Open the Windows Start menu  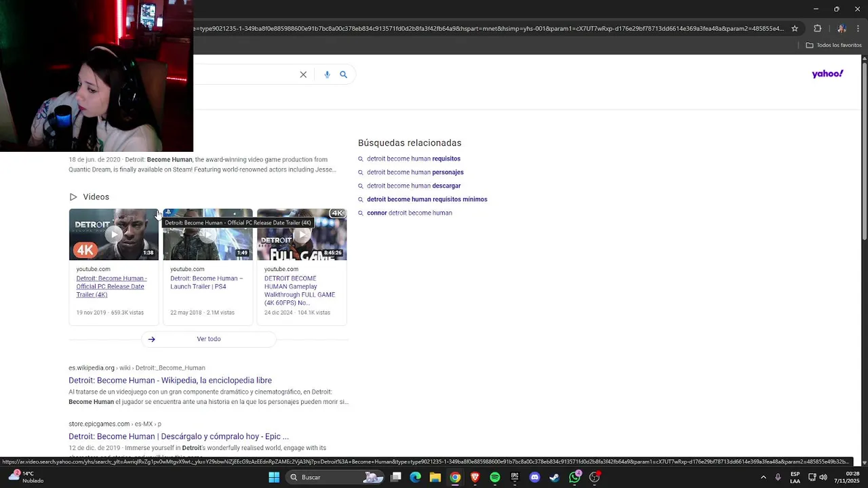click(x=274, y=477)
